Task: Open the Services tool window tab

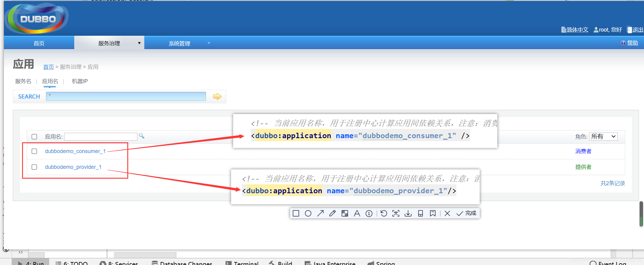Action: [x=119, y=263]
